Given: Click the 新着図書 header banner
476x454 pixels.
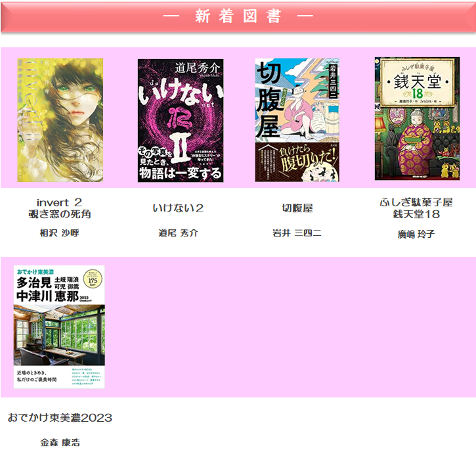Looking at the screenshot, I should pos(238,16).
